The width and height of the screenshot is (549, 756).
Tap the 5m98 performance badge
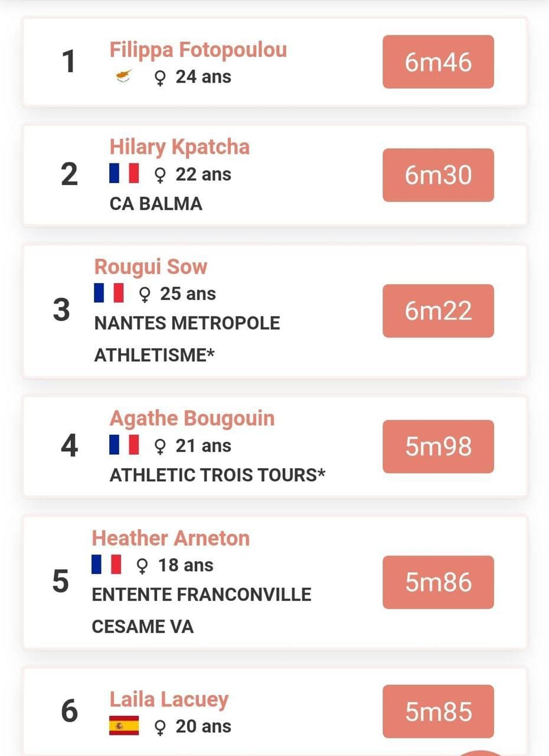[x=438, y=447]
